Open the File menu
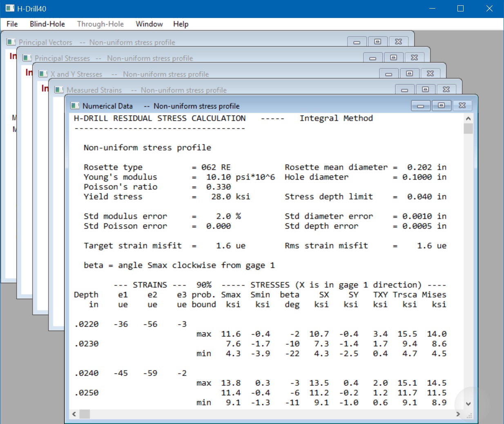Image resolution: width=504 pixels, height=424 pixels. coord(12,24)
